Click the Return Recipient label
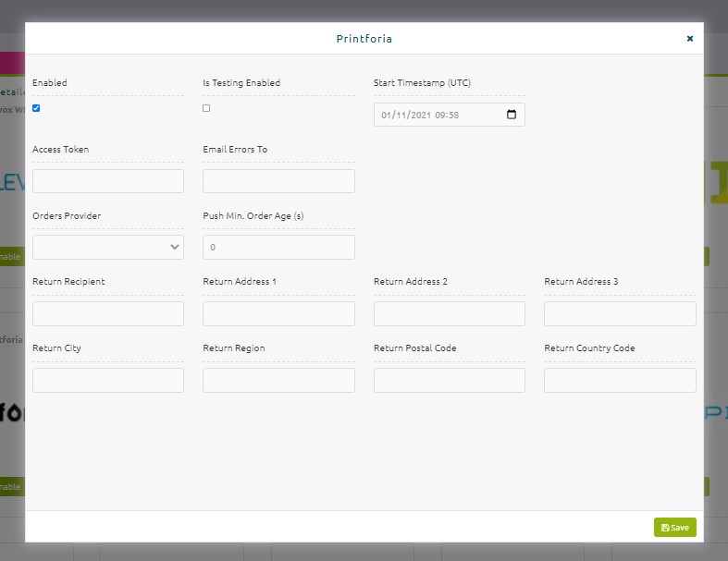The image size is (728, 561). coord(68,281)
